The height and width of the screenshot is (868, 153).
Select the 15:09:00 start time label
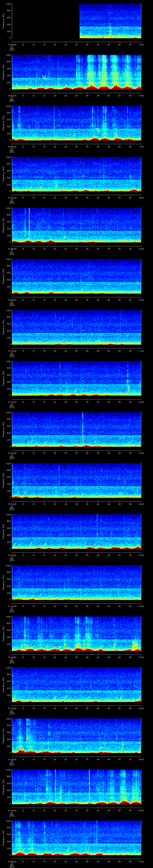coord(12,300)
